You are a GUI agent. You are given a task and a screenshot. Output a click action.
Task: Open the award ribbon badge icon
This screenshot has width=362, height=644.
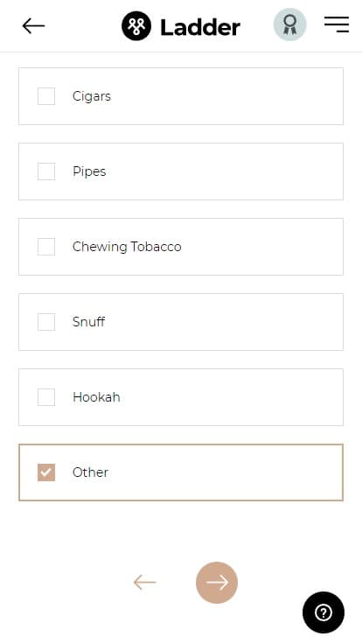pos(289,24)
